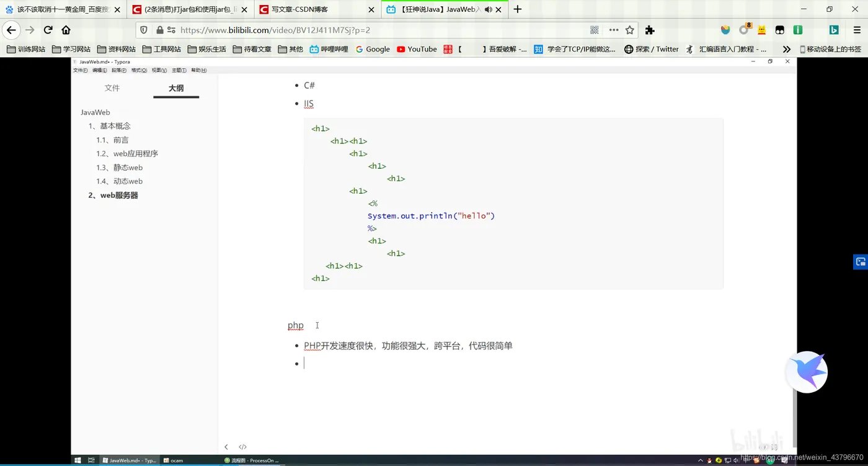Toggle Typora source code mode icon
Image resolution: width=868 pixels, height=466 pixels.
[242, 447]
